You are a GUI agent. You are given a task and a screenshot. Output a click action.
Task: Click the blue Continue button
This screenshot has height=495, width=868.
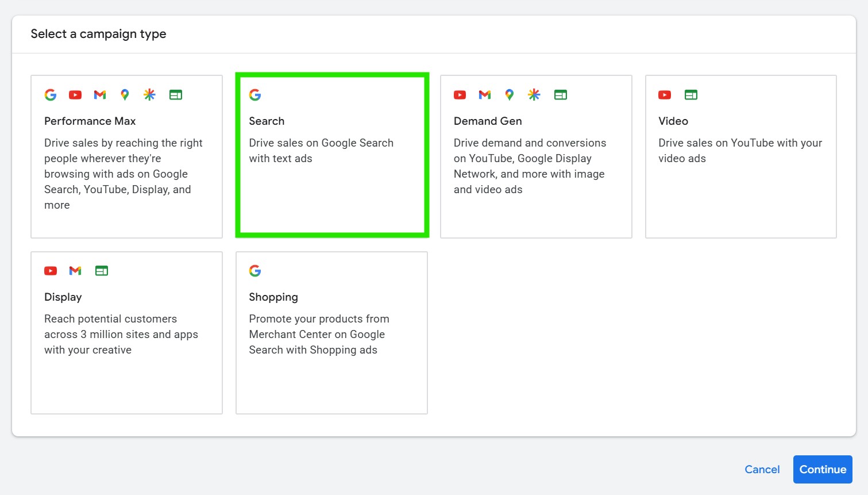pos(823,470)
